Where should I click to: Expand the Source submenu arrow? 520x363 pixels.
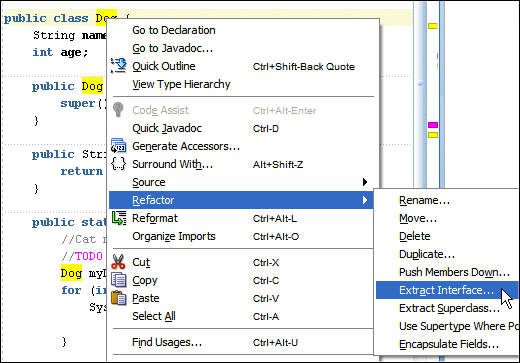click(x=365, y=182)
